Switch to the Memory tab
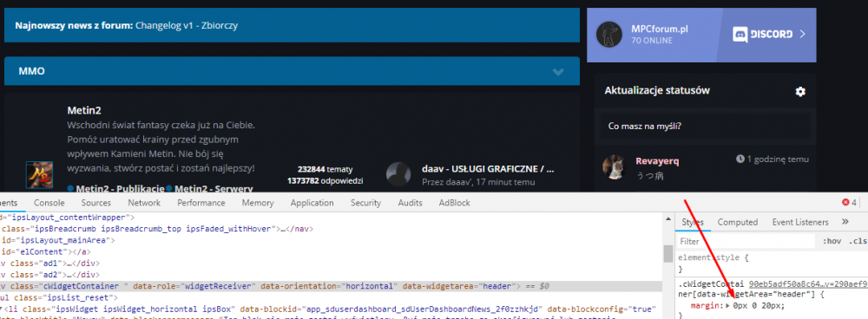 [258, 203]
